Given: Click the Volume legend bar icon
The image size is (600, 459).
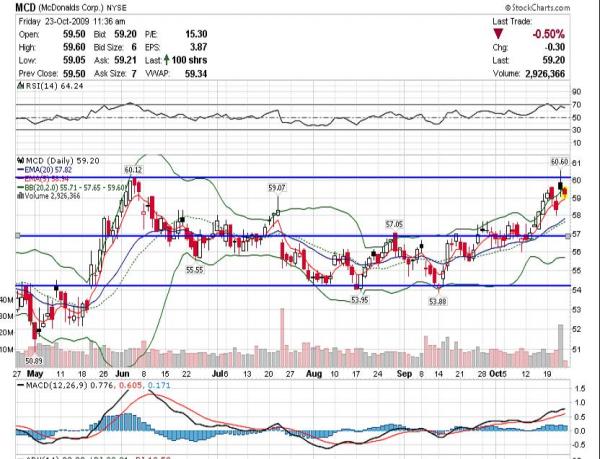Looking at the screenshot, I should pyautogui.click(x=21, y=195).
